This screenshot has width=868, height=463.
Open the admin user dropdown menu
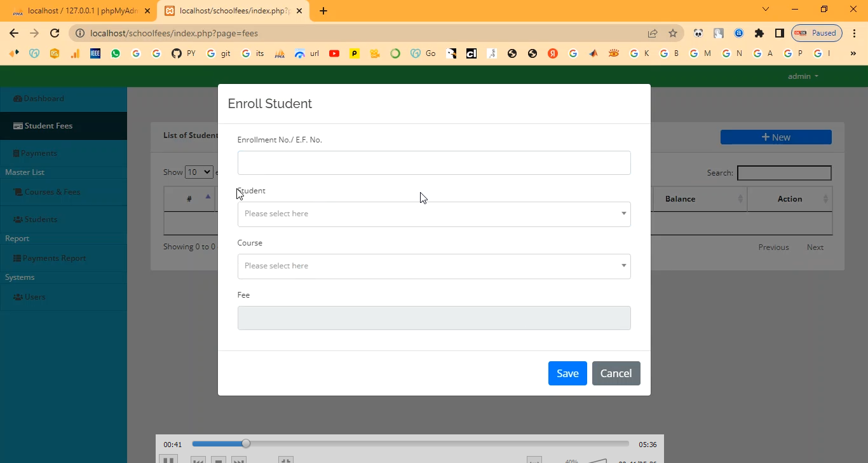coord(803,76)
